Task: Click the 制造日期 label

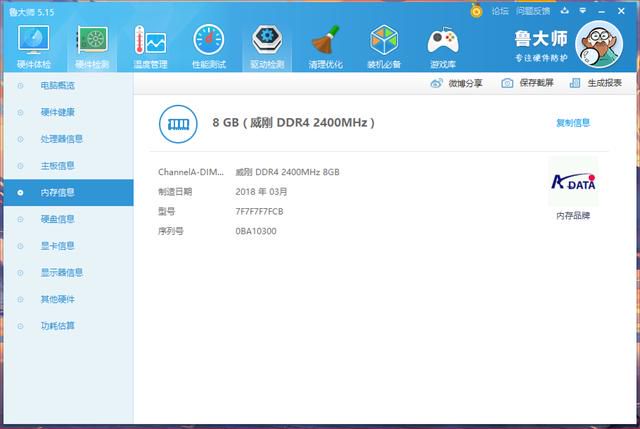Action: [175, 191]
